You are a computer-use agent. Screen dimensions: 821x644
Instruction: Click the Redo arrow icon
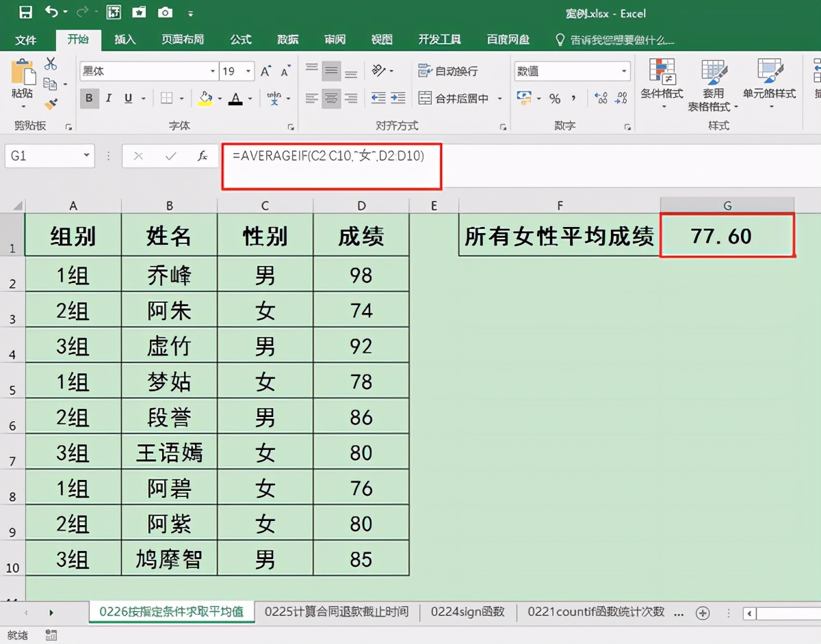83,12
